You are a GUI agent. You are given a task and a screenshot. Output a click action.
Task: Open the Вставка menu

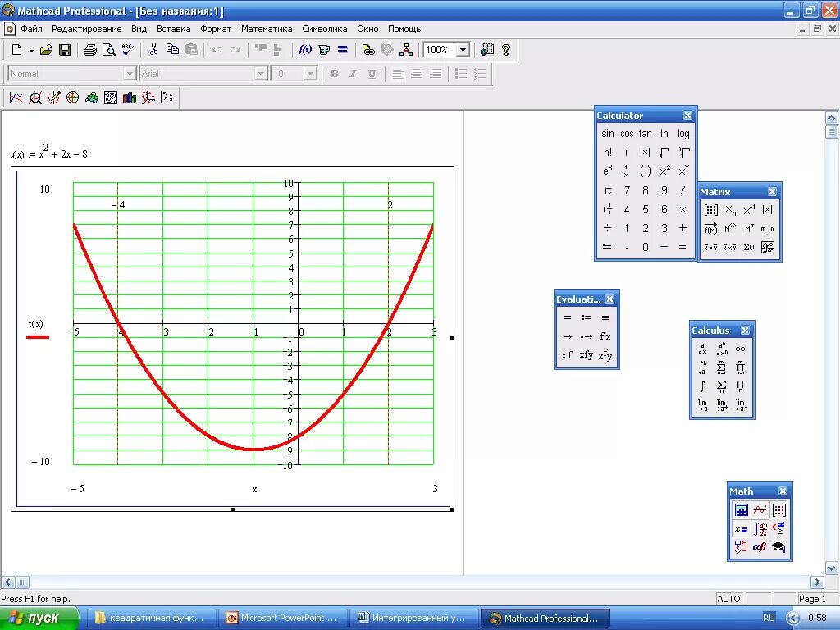point(174,29)
